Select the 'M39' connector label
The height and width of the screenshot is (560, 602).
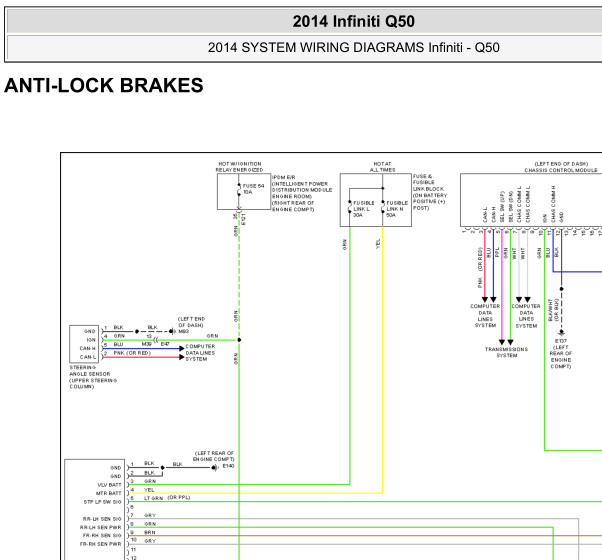pos(147,344)
